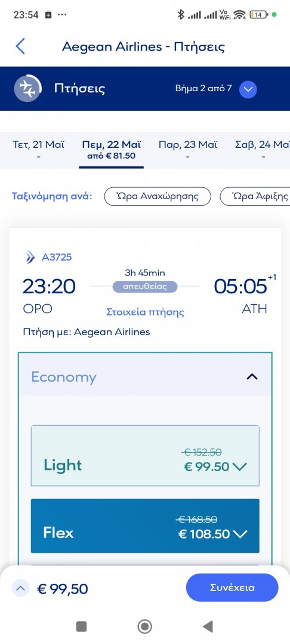The image size is (290, 644).
Task: Tap the Bluetooth status icon
Action: [x=180, y=15]
